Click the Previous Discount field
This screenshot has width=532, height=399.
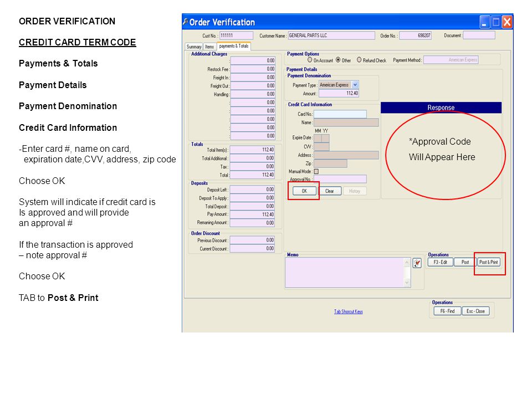(253, 240)
